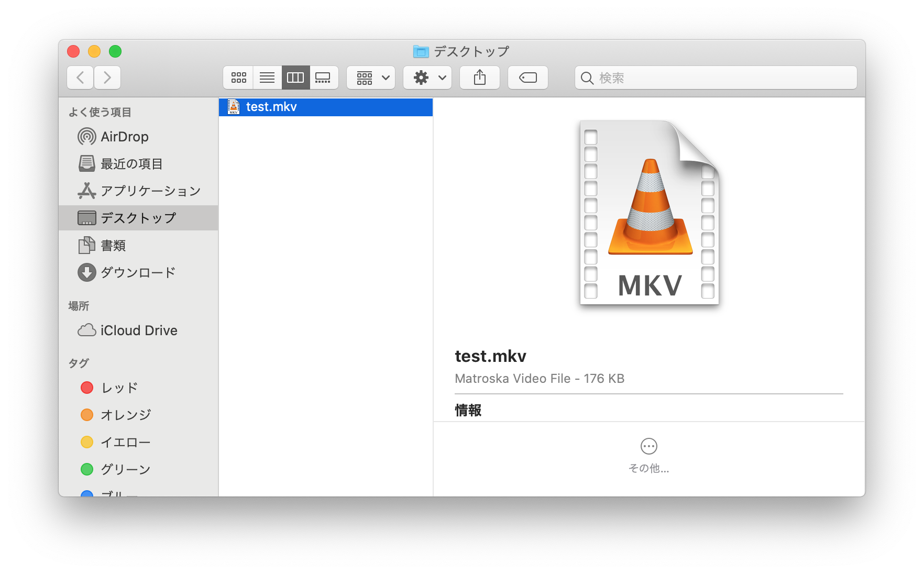Click the デスクトップ window title text
Screen dimensions: 924x574
click(471, 51)
